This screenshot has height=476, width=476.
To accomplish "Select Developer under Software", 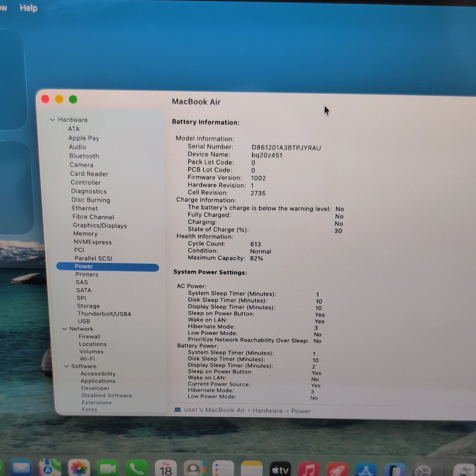I will click(x=95, y=388).
